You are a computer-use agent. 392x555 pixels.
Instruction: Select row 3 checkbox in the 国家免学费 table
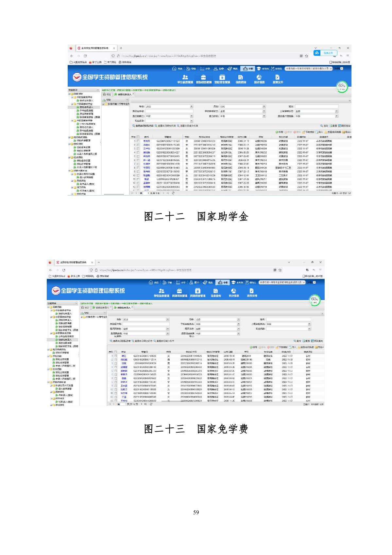tap(115, 363)
